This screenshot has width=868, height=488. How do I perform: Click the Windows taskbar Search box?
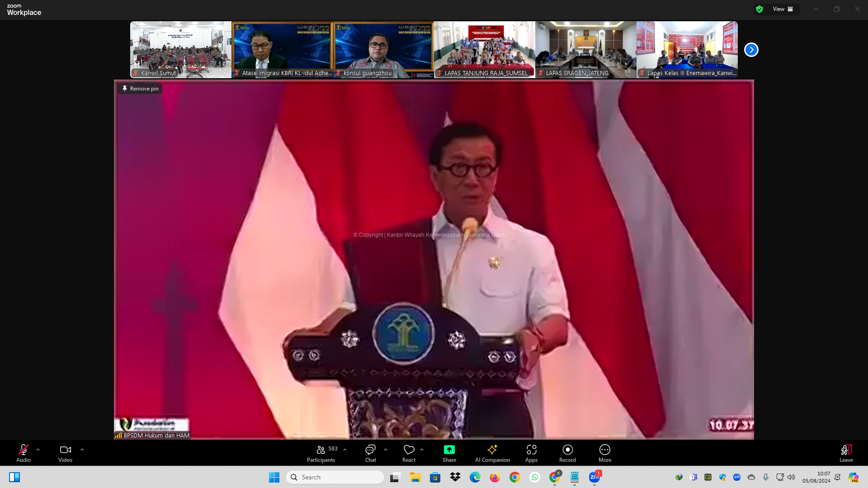(x=335, y=477)
